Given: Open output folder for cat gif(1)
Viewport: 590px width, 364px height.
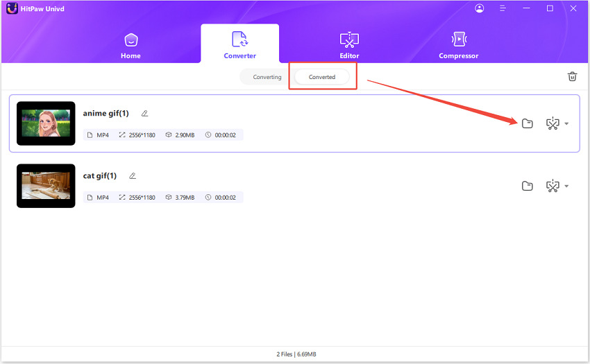Looking at the screenshot, I should (527, 186).
